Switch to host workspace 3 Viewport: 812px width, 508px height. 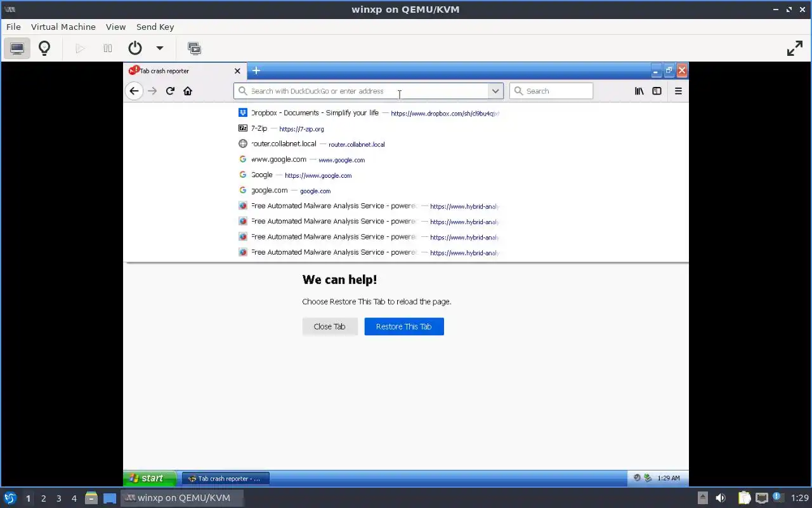[x=59, y=498]
